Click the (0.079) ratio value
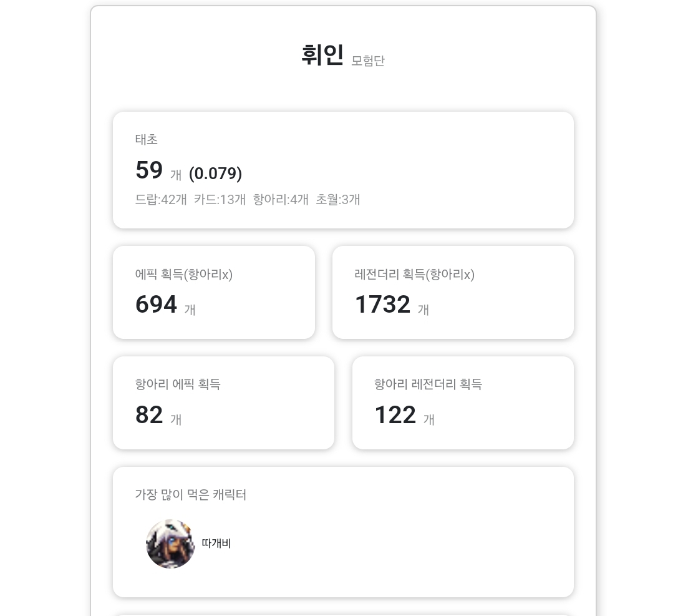 [215, 174]
